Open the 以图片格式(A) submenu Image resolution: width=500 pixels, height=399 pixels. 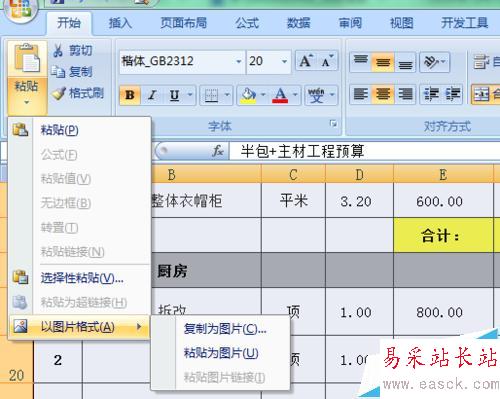tap(79, 327)
